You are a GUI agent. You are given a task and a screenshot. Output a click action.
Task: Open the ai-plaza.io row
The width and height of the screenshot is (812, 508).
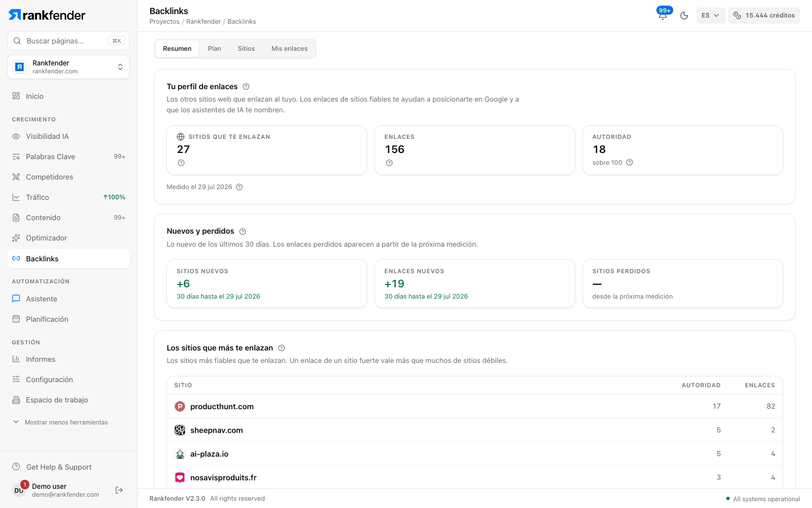pos(475,454)
